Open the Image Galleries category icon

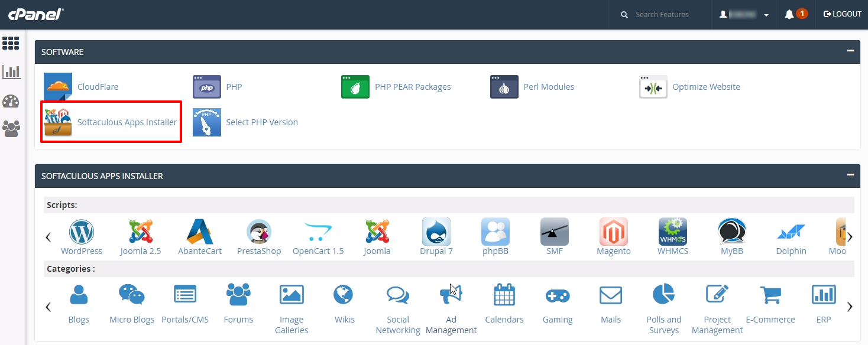(292, 294)
